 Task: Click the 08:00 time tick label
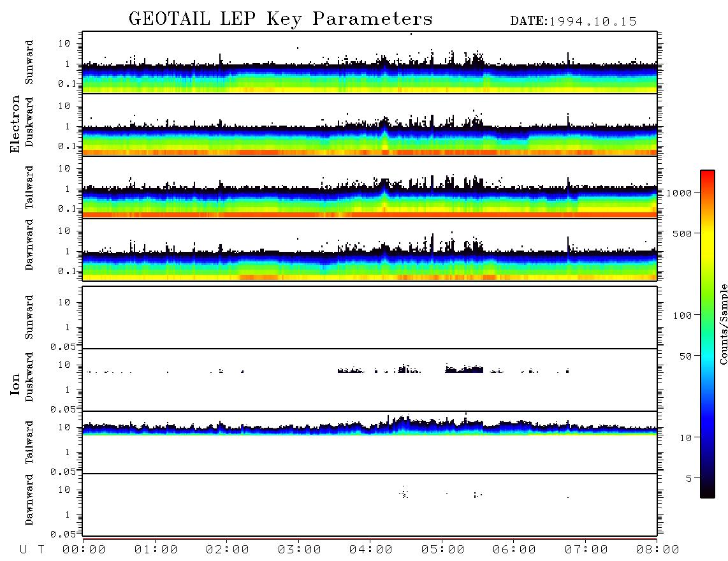click(658, 550)
